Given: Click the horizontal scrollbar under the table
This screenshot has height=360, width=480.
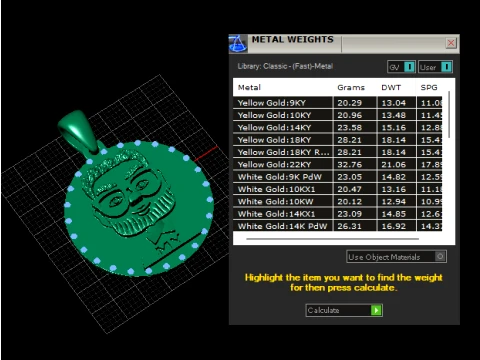Looking at the screenshot, I should click(332, 239).
